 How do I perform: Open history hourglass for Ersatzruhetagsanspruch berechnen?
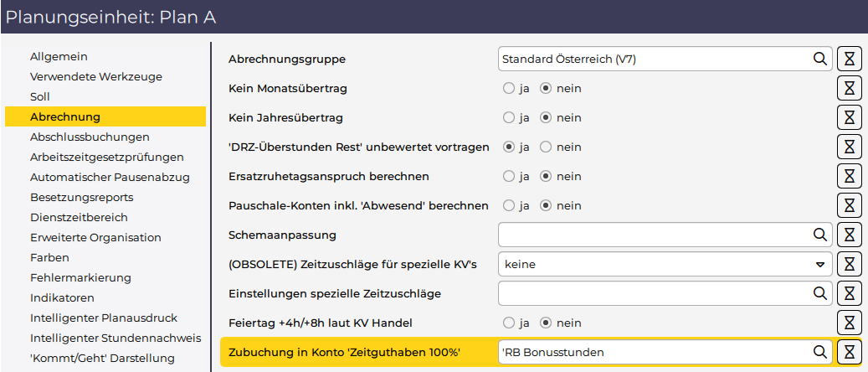(850, 176)
